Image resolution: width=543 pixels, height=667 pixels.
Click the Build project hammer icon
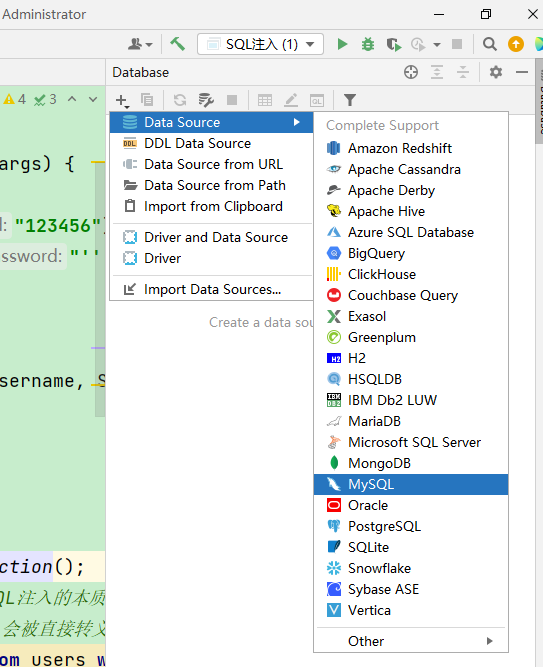pos(177,44)
